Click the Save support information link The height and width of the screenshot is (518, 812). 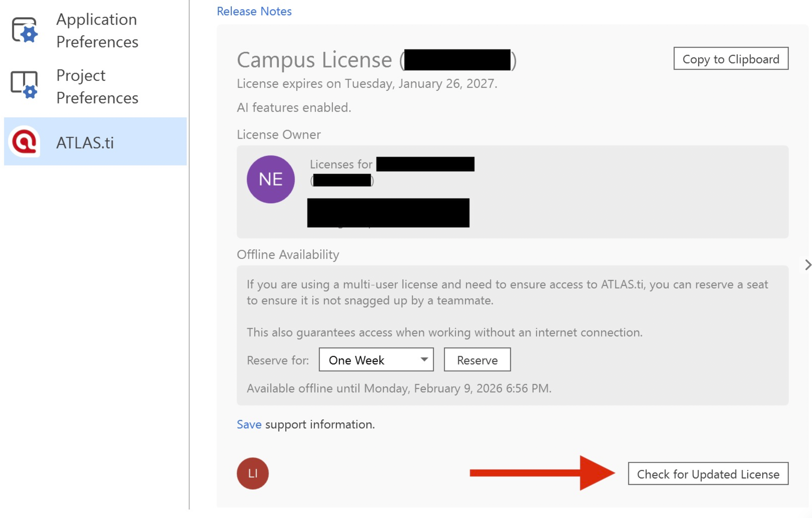[249, 424]
